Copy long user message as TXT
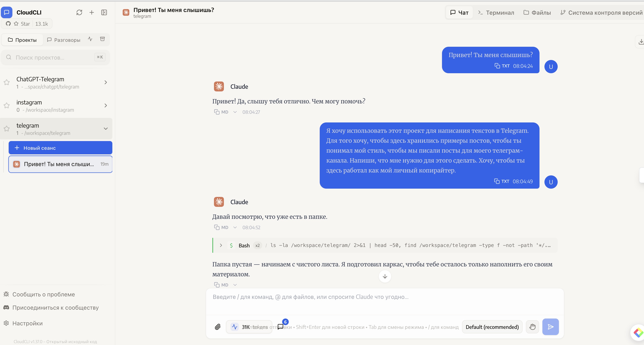 (502, 181)
